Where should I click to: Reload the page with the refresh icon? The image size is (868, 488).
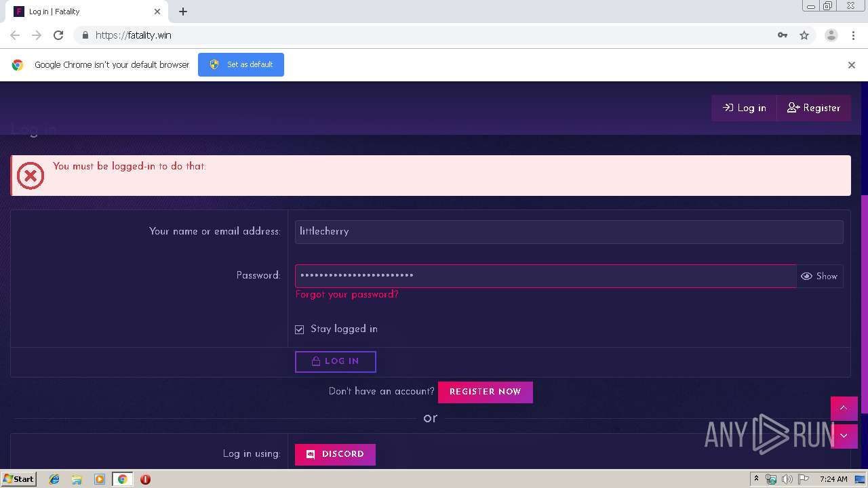58,35
